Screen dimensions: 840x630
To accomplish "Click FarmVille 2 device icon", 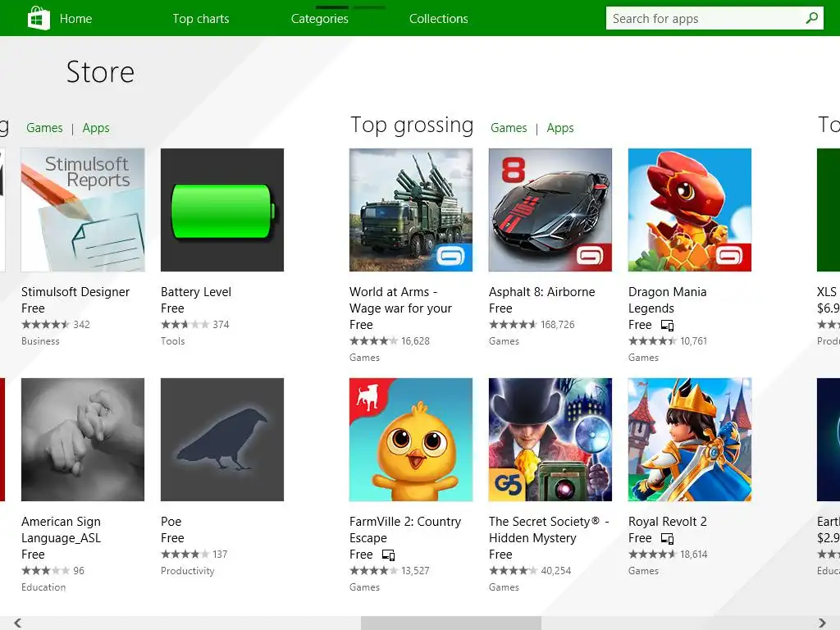I will (388, 555).
